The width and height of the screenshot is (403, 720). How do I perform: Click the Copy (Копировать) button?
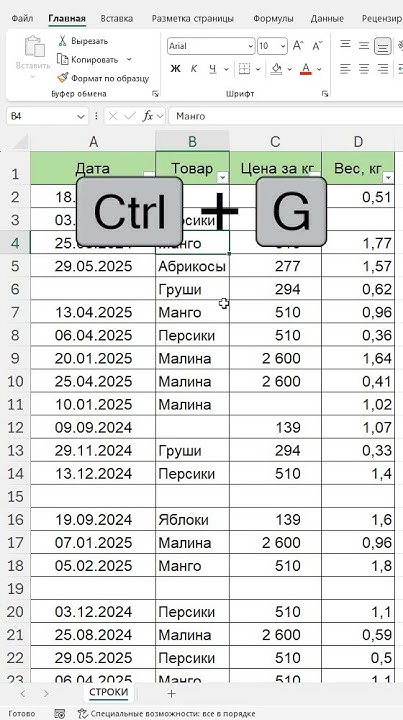(x=88, y=59)
